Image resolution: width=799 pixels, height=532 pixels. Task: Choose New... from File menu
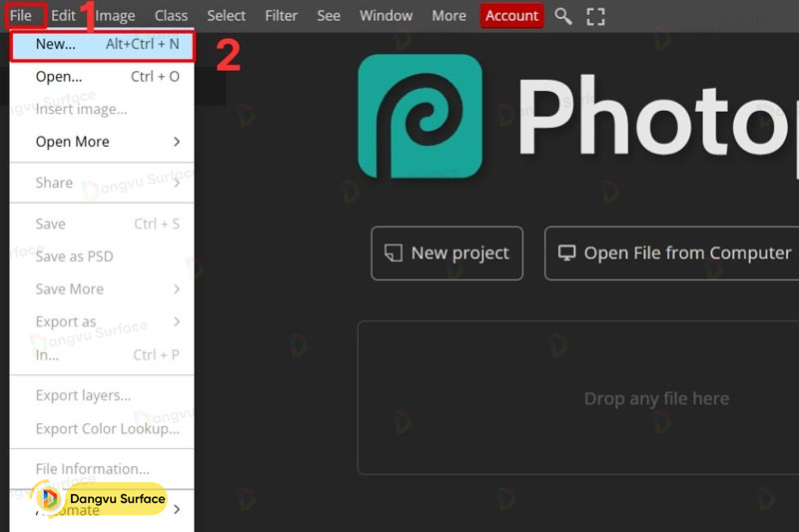(102, 45)
